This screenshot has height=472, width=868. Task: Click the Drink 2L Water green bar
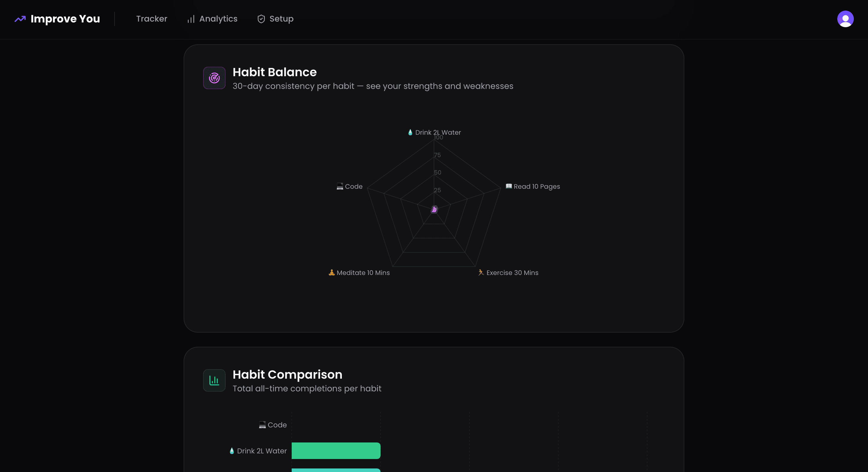(336, 450)
